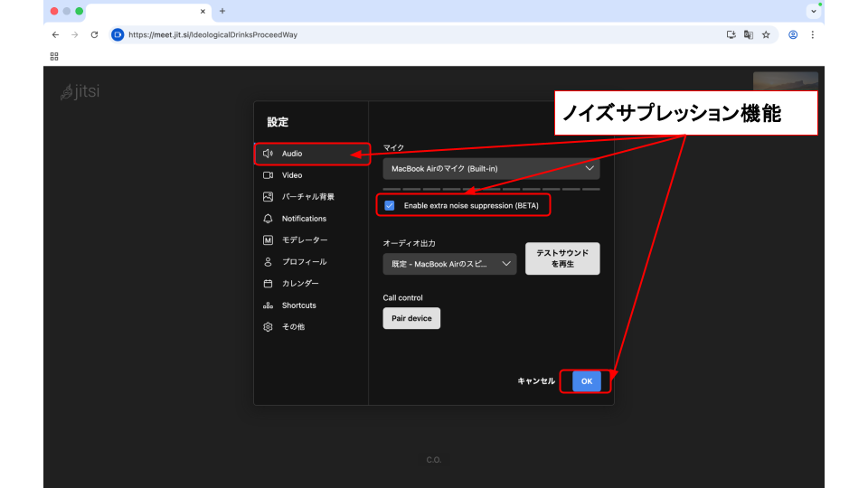Cancel the settings dialog (キャンセル)
Image resolution: width=868 pixels, height=488 pixels.
coord(536,381)
